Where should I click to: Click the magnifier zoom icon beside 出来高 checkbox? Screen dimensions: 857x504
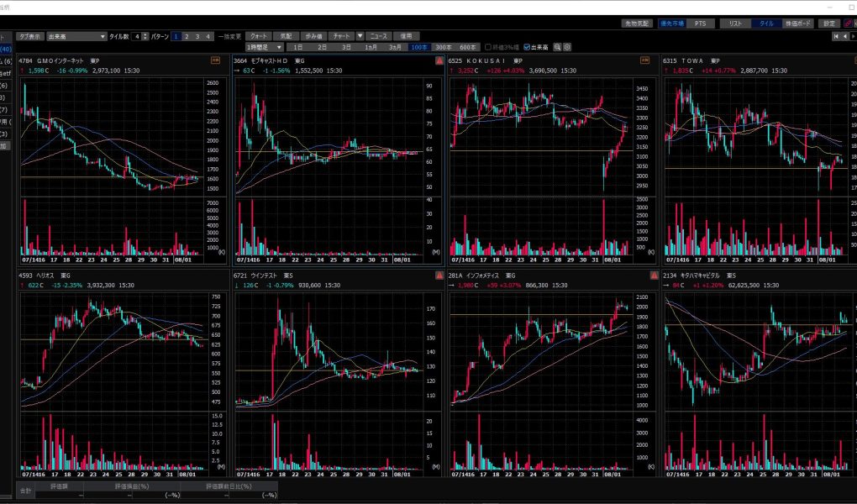point(558,47)
